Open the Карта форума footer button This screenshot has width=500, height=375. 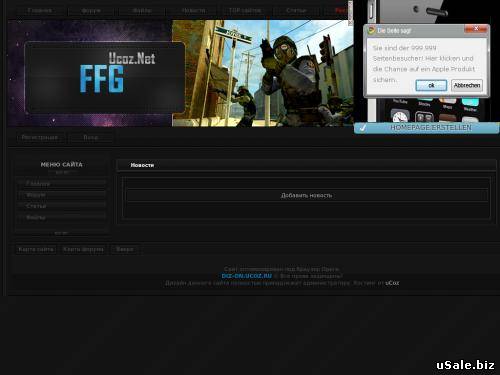83,249
